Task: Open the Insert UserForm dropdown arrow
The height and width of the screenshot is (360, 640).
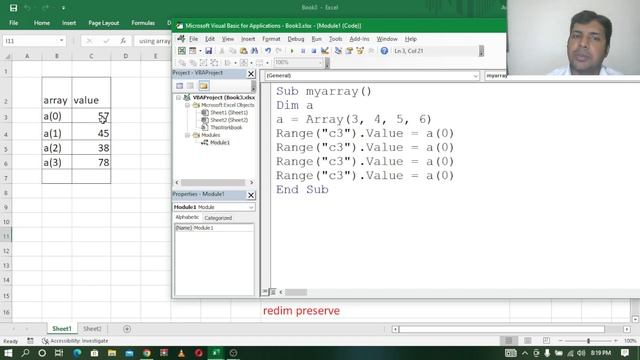Action: point(200,51)
